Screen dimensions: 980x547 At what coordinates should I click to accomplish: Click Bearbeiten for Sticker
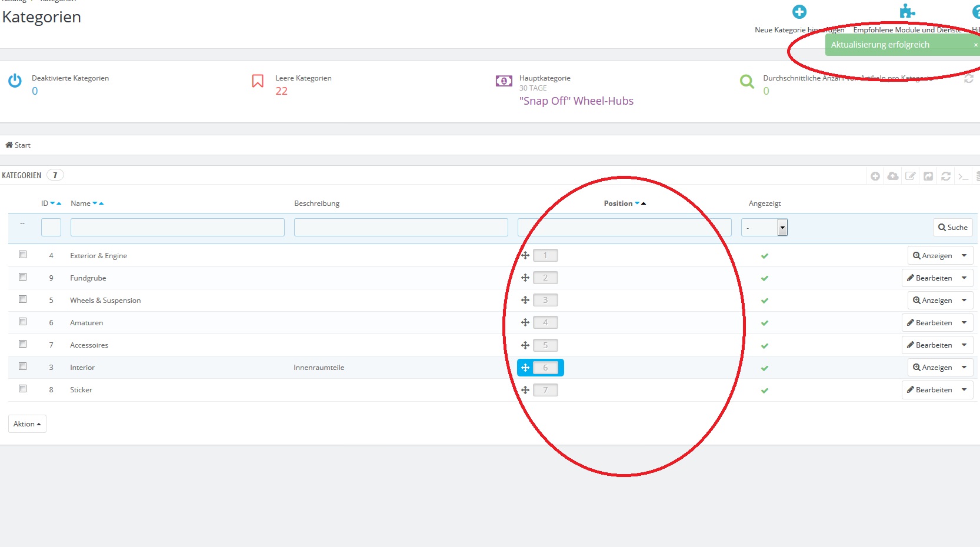tap(929, 389)
